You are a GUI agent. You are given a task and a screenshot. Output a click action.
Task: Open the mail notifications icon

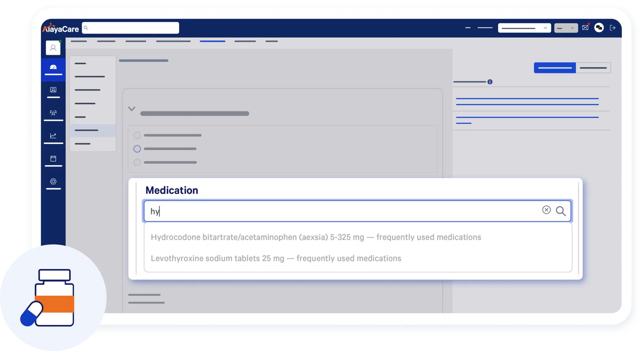click(585, 28)
